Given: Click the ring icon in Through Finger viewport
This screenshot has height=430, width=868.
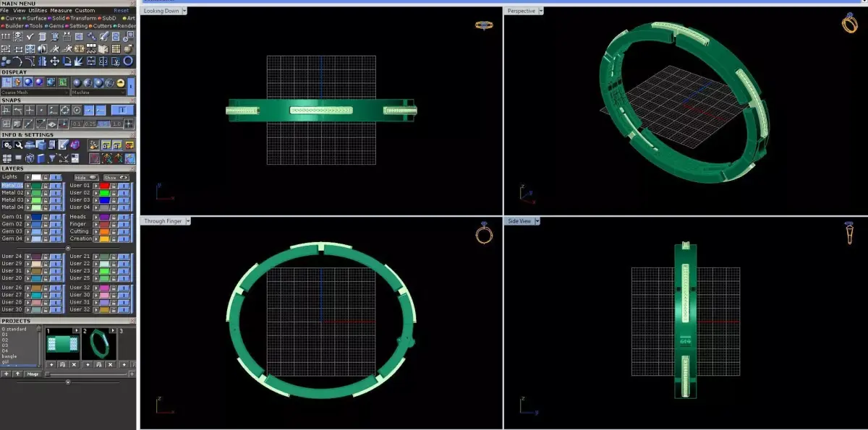Looking at the screenshot, I should click(484, 233).
